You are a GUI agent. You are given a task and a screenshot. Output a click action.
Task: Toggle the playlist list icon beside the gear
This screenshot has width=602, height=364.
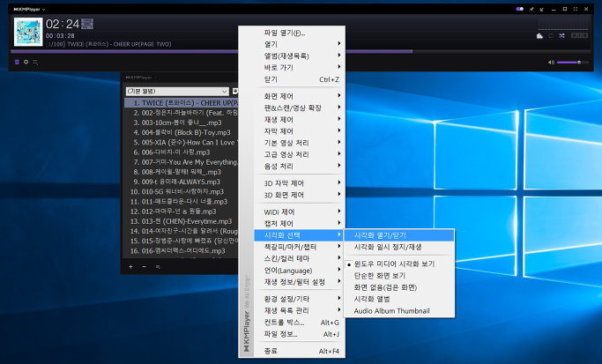click(35, 62)
